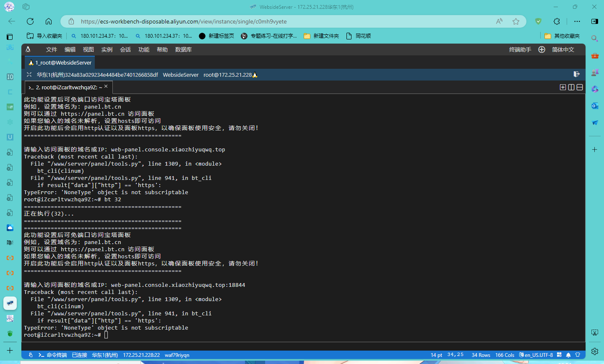The image size is (604, 364).
Task: Open the 会话 menu
Action: tap(125, 49)
